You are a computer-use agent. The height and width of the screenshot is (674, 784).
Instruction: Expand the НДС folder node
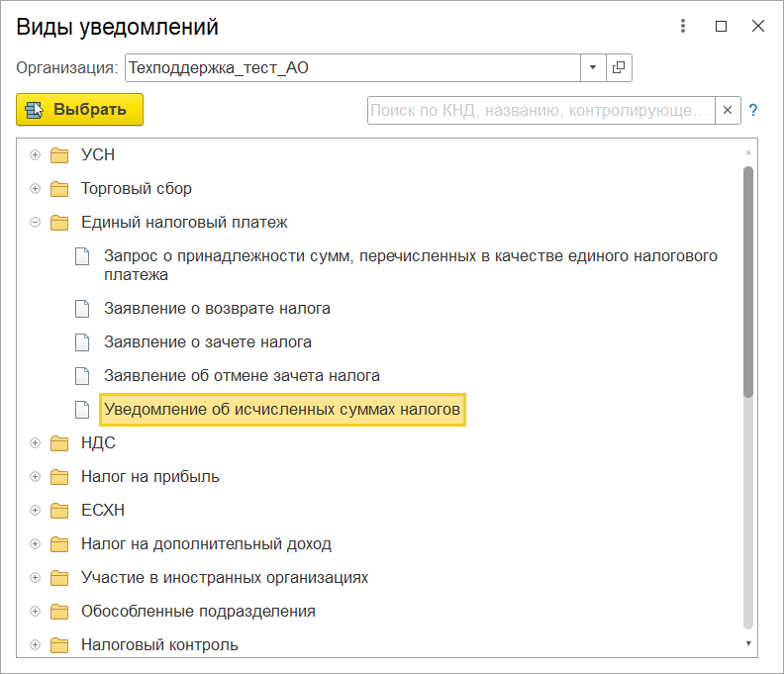[35, 443]
